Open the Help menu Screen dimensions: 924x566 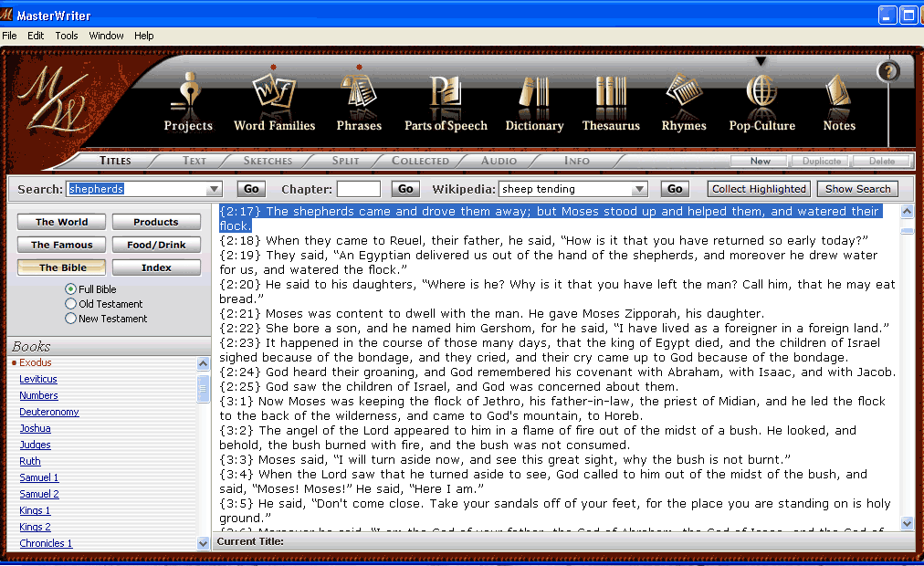[x=143, y=36]
